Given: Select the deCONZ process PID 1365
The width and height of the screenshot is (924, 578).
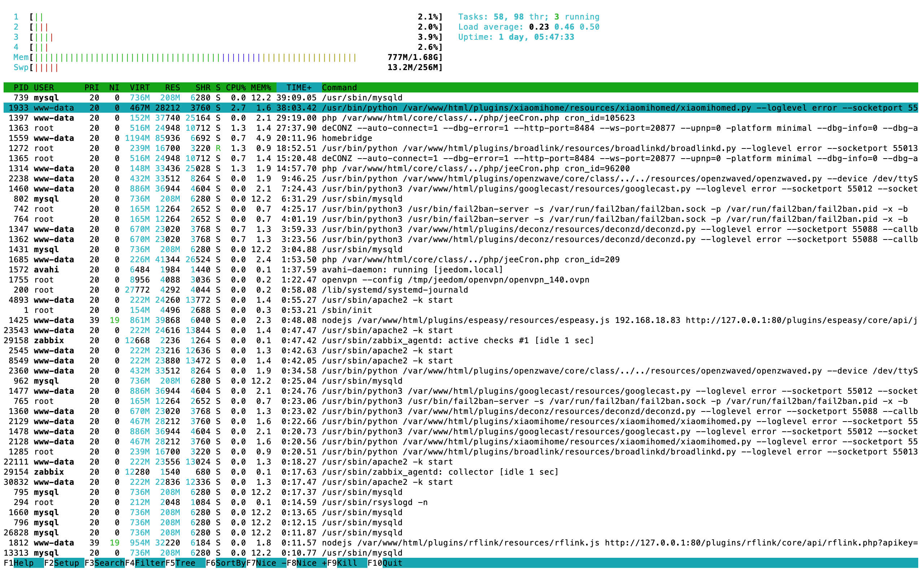Looking at the screenshot, I should click(461, 158).
